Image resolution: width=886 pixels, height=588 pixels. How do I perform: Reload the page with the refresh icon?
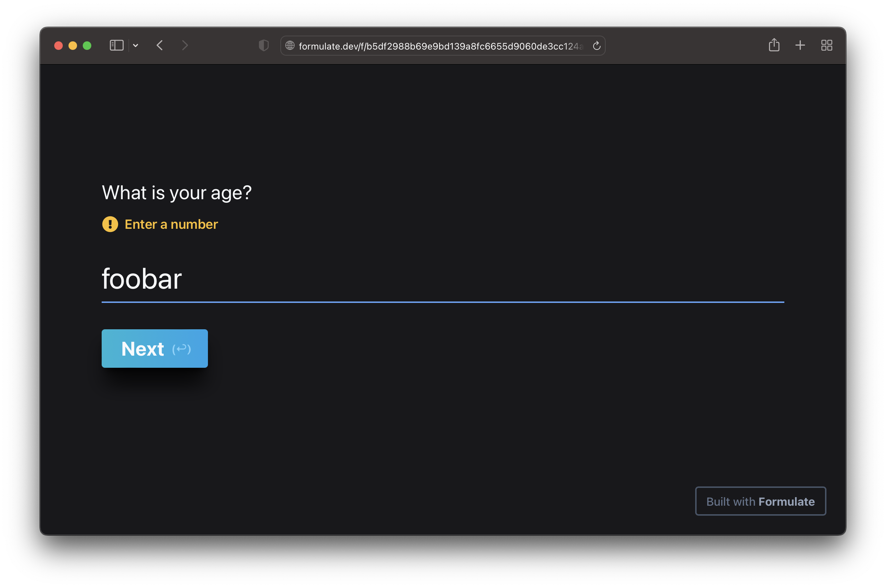596,46
